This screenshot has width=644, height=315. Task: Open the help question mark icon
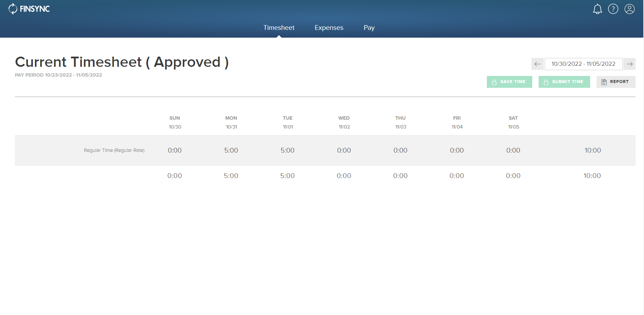click(613, 9)
